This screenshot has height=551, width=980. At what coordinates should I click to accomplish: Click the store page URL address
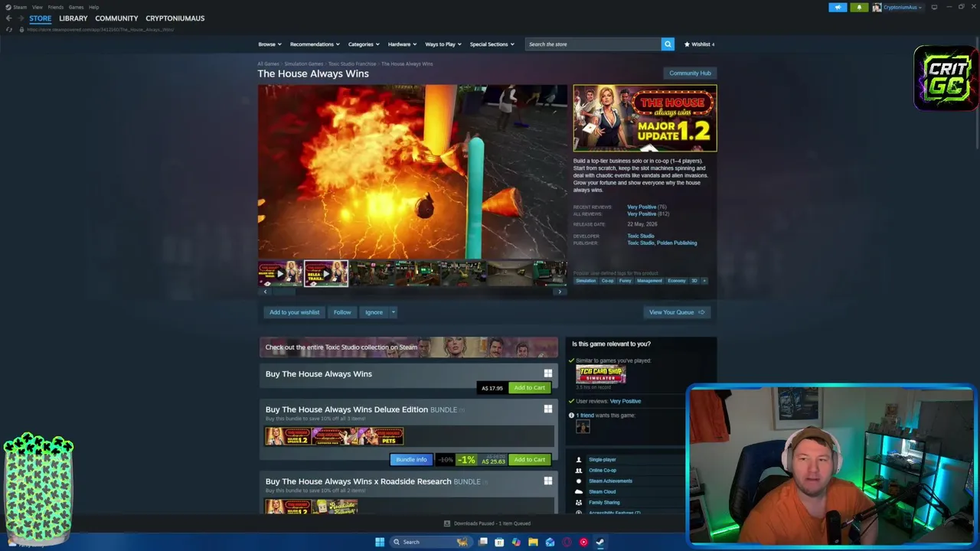(100, 30)
